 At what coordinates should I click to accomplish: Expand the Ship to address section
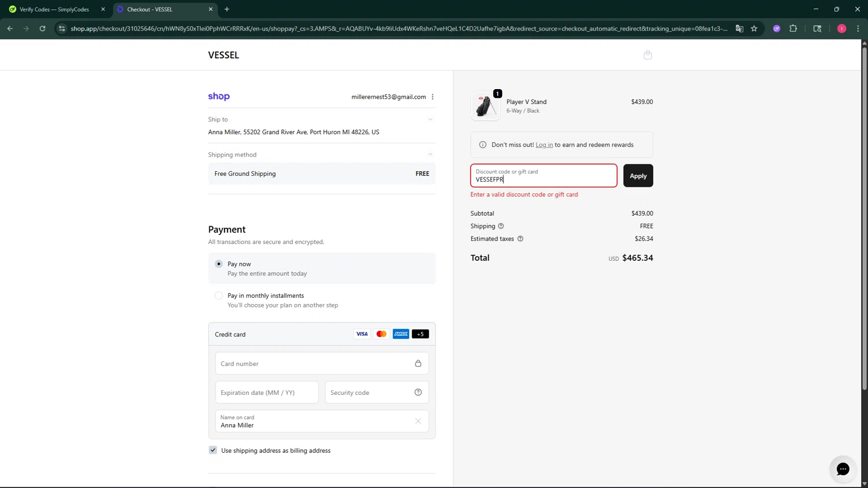(x=430, y=119)
